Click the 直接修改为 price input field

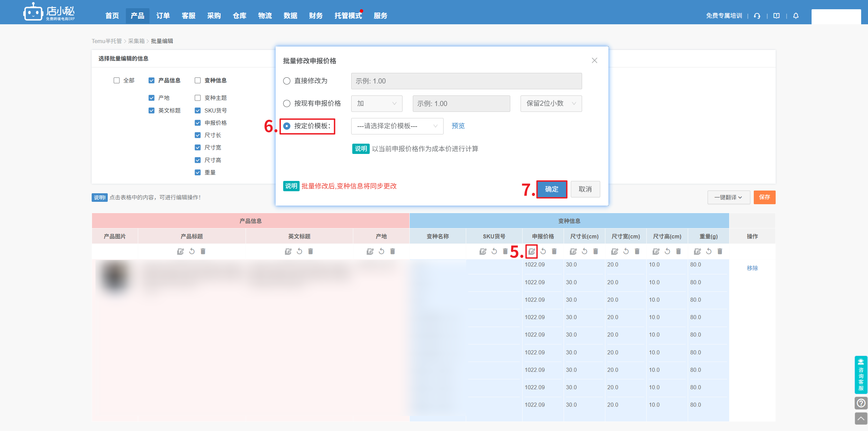point(466,81)
